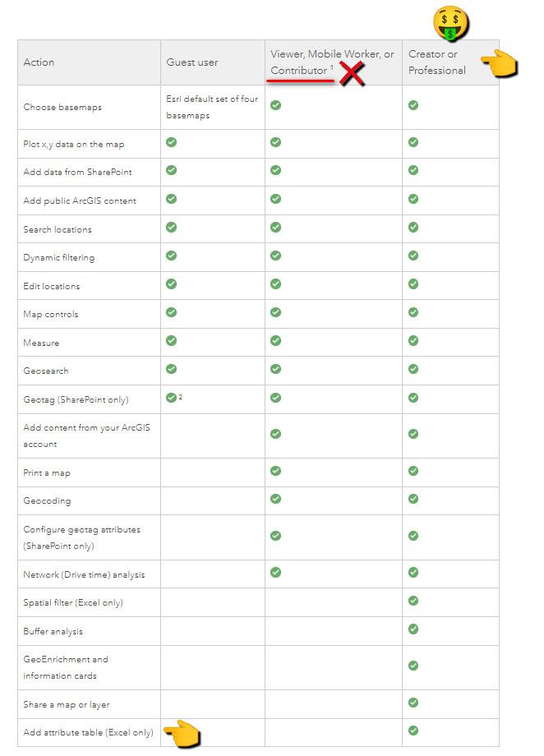Click the Spatial filter (Excel only) label
Screen dimensions: 544x756
coord(73,603)
